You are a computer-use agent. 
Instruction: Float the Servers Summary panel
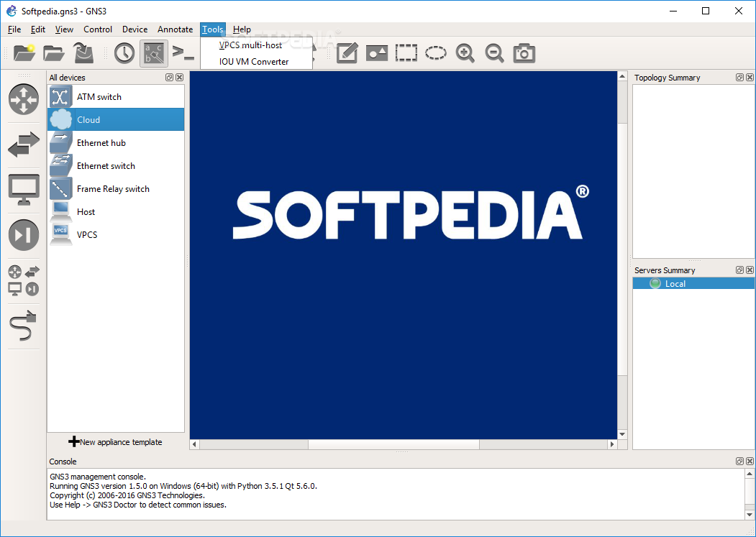click(x=739, y=270)
